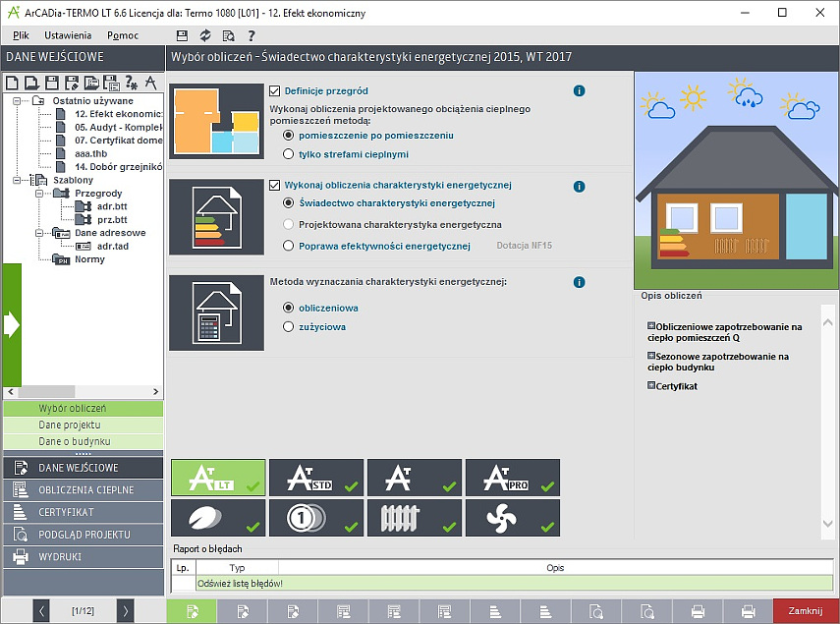Toggle Wykonaj obliczenia charakterystyki energetycznej checkbox
This screenshot has width=840, height=624.
point(275,186)
